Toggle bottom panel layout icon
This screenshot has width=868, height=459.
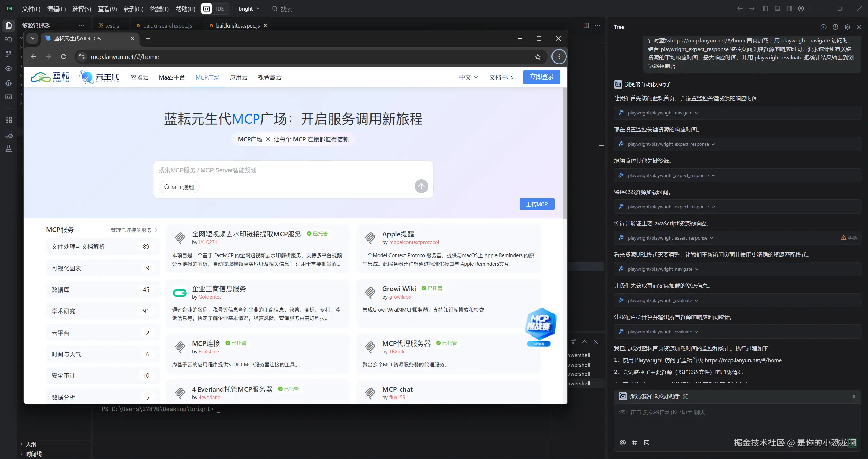click(777, 9)
